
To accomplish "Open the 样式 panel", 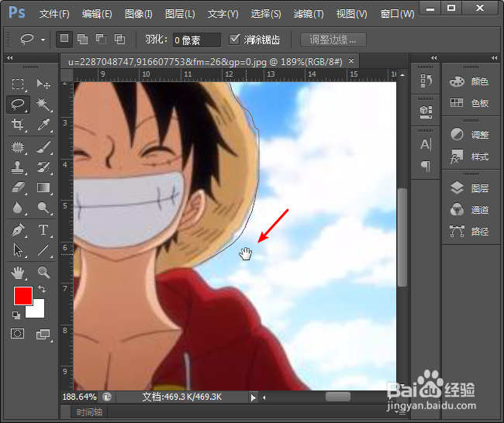I will click(x=469, y=156).
